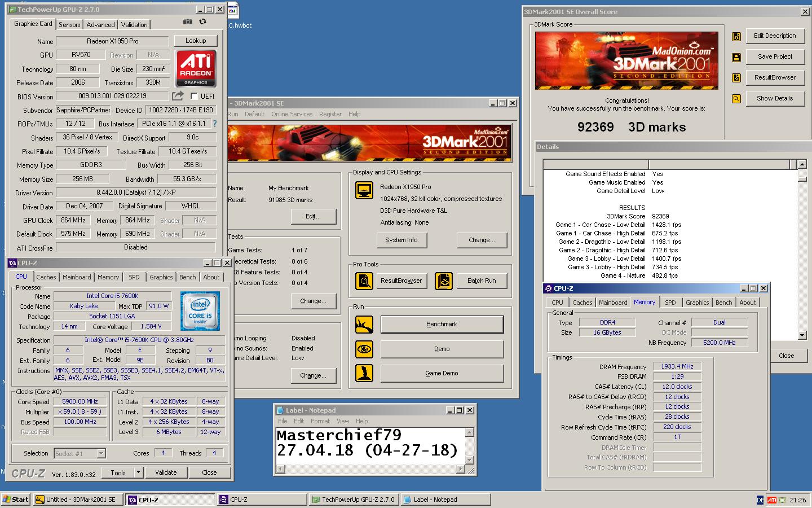Click the Batch Run button
The width and height of the screenshot is (812, 508).
(482, 281)
